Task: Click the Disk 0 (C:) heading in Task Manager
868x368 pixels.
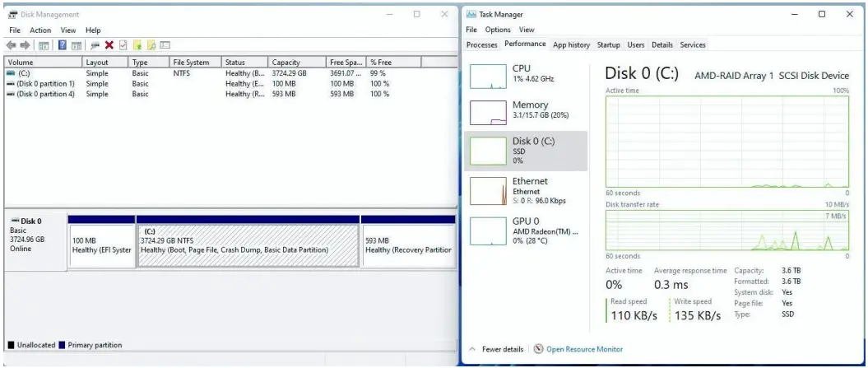Action: [x=642, y=74]
